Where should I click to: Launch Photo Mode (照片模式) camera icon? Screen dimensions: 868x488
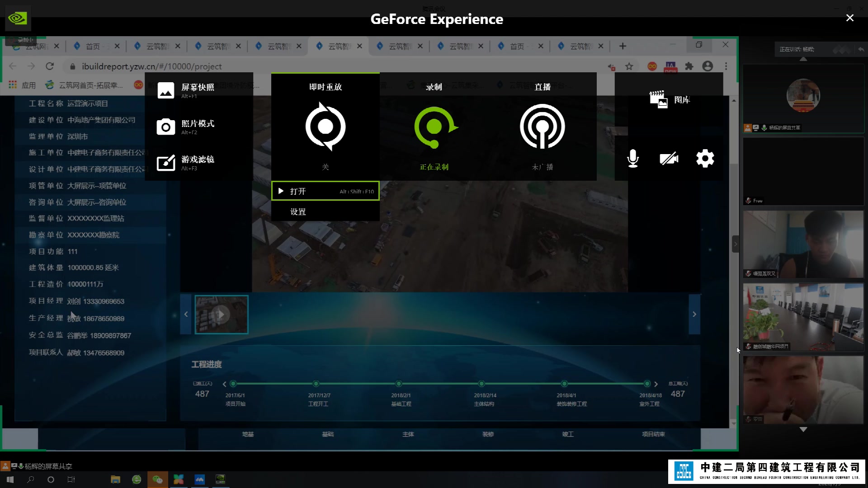tap(165, 127)
